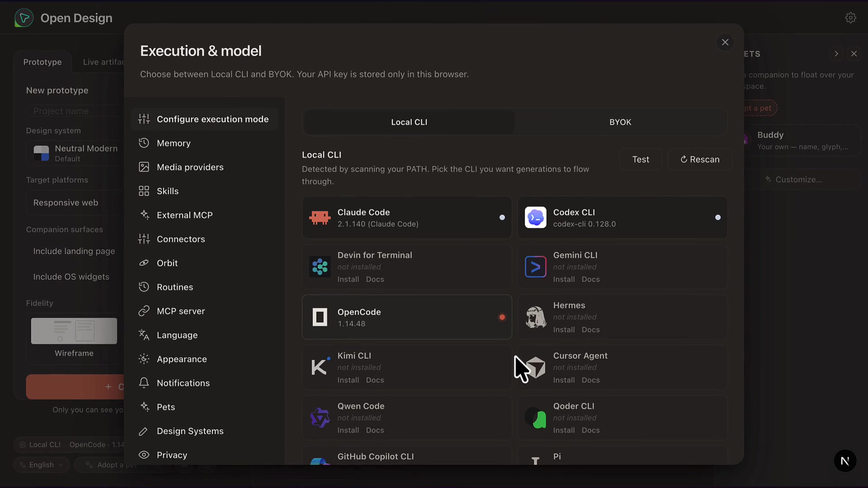Click the Devin for Terminal icon
The height and width of the screenshot is (488, 868).
pyautogui.click(x=320, y=267)
